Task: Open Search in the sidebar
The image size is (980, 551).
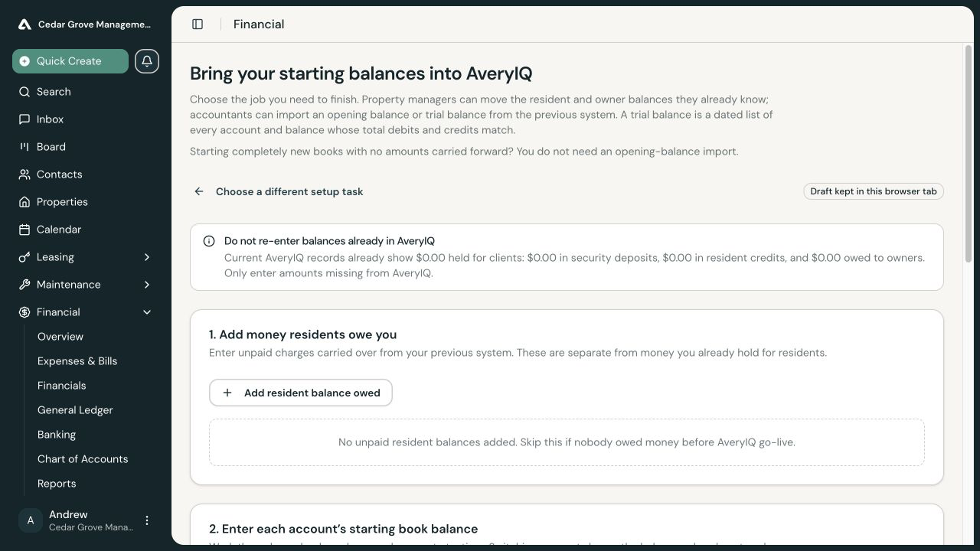Action: pos(86,92)
